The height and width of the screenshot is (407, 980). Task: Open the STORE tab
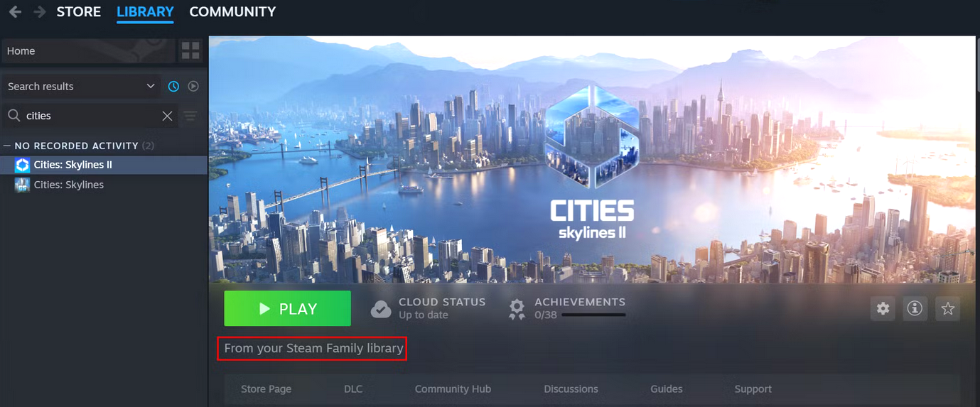click(78, 12)
